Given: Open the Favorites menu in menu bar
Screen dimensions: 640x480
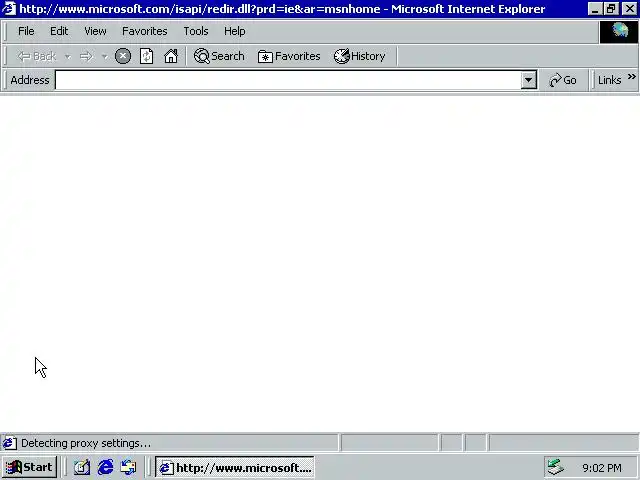Looking at the screenshot, I should point(144,31).
